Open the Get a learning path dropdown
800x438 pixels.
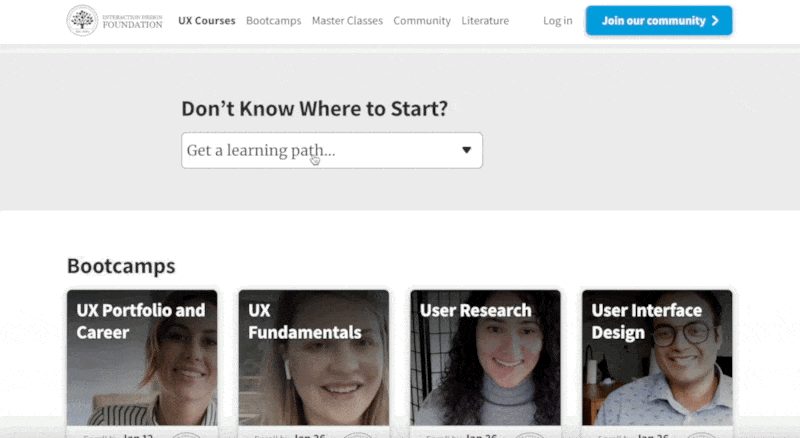point(332,151)
